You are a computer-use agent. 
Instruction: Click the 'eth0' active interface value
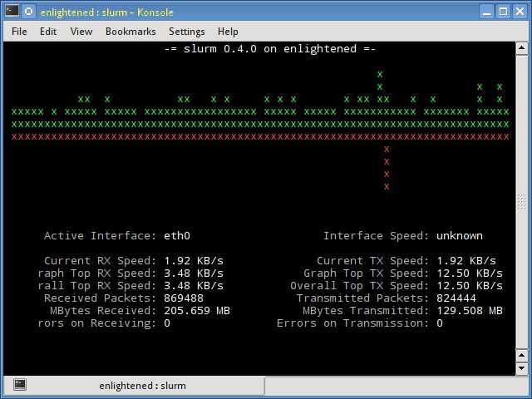point(177,236)
